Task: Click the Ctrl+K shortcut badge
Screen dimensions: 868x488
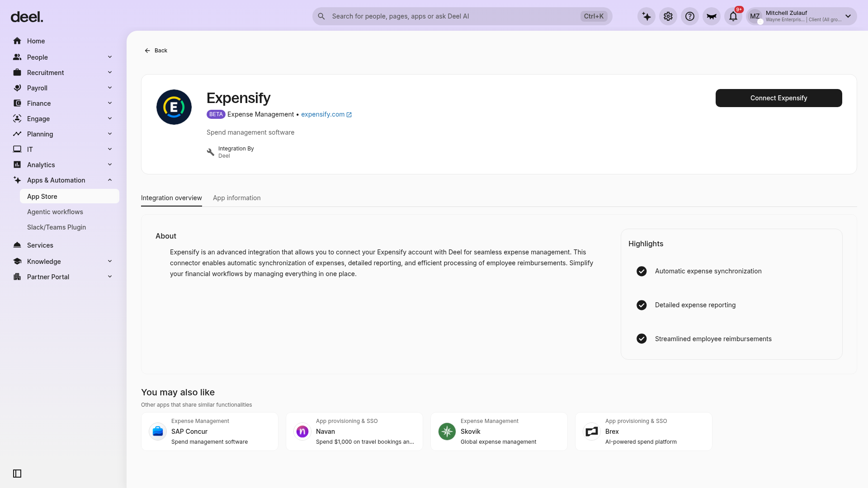Action: tap(594, 16)
